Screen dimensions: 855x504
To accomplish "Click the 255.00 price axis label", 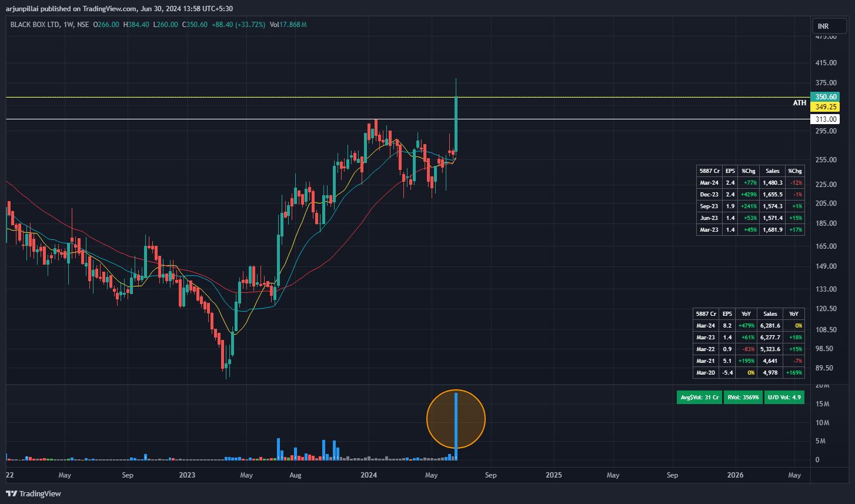I will point(826,160).
